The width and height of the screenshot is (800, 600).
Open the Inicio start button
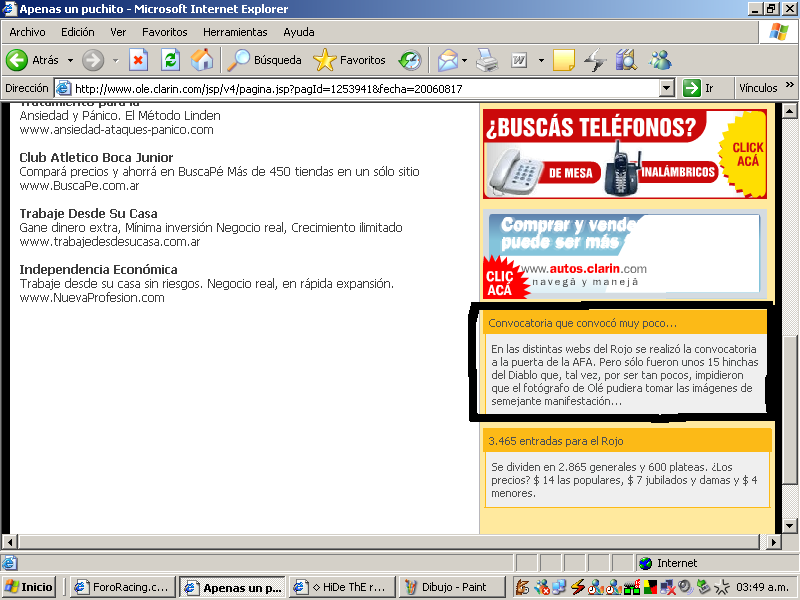(x=29, y=587)
